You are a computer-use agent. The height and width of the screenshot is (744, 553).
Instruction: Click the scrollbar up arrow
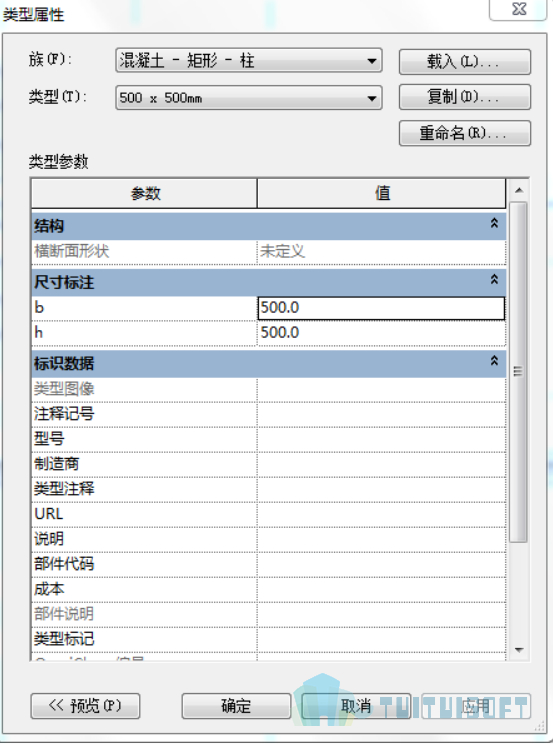point(519,190)
